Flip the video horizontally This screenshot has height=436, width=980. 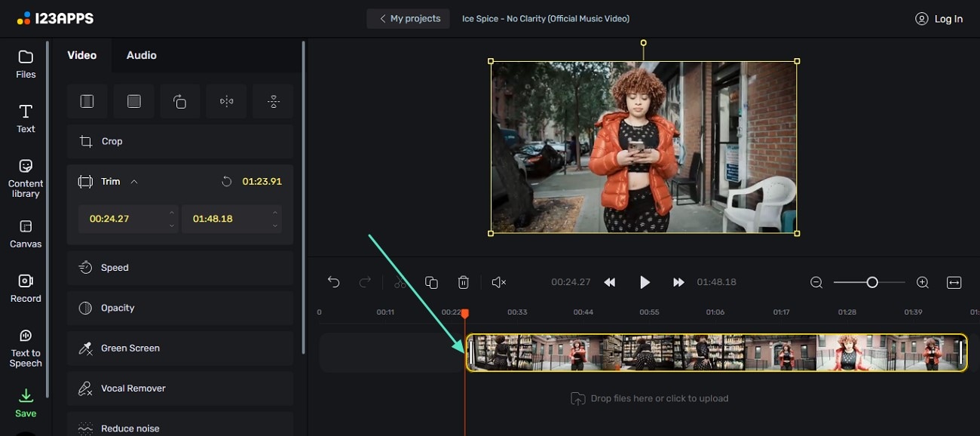point(227,101)
